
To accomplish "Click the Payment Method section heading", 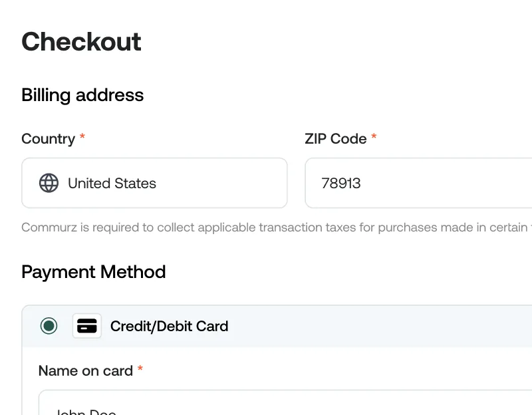I will pos(94,272).
